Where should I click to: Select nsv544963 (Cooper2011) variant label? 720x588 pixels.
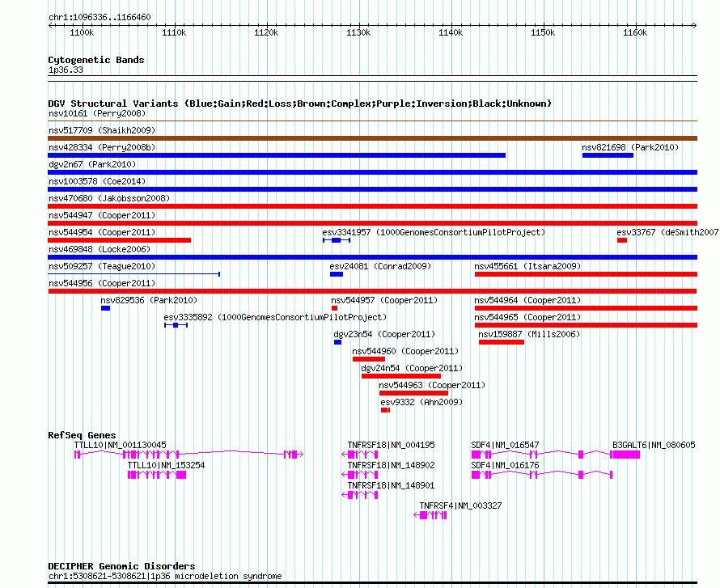click(432, 385)
